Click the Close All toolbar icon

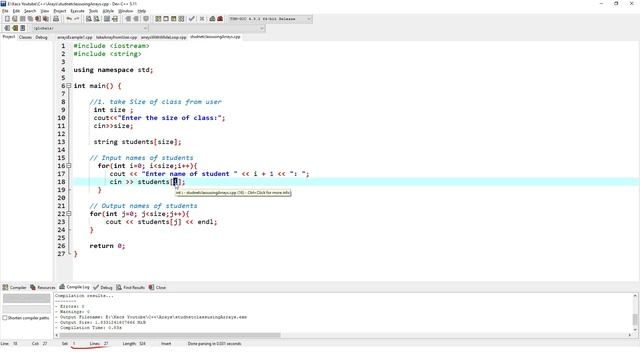coord(45,19)
